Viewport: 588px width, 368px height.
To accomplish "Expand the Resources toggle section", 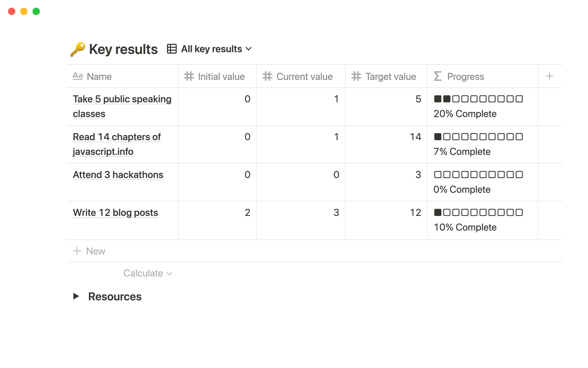I will pos(76,296).
